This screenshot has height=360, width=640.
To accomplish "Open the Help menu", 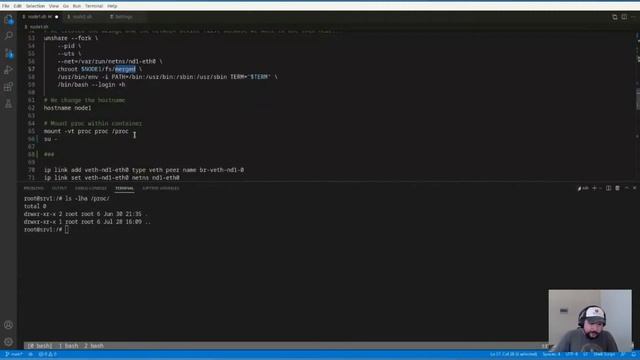I will coord(112,6).
